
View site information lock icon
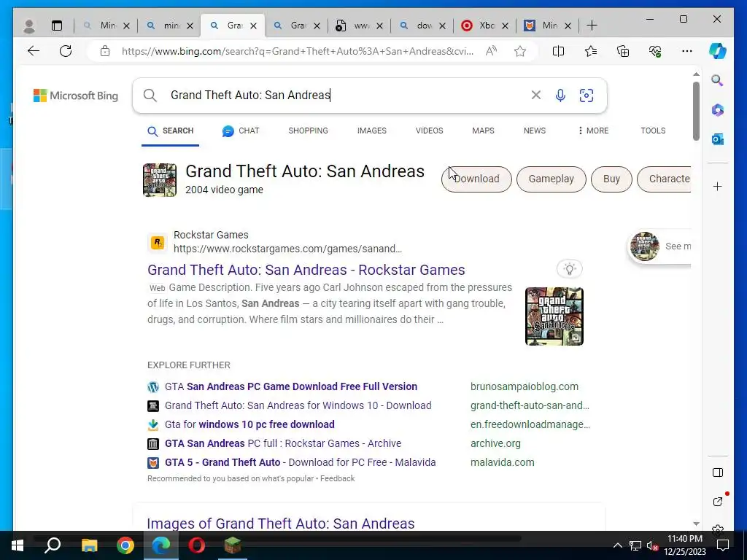pyautogui.click(x=105, y=51)
